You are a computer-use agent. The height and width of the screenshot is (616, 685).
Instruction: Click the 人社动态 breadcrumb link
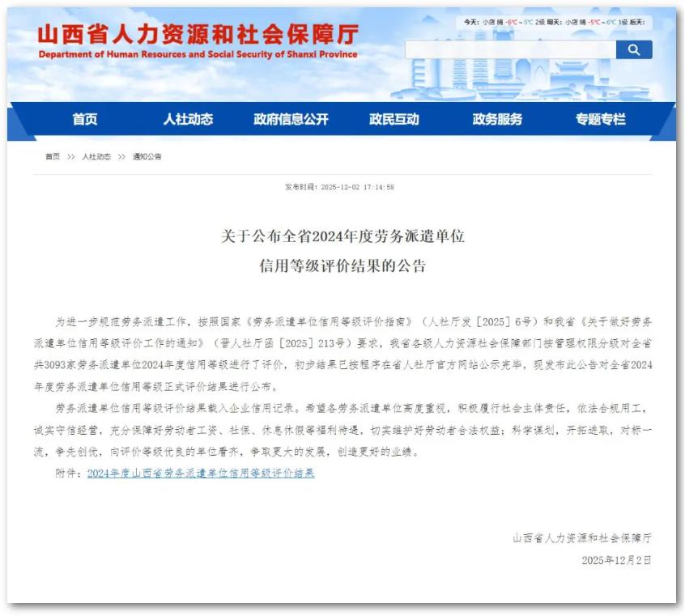click(96, 156)
